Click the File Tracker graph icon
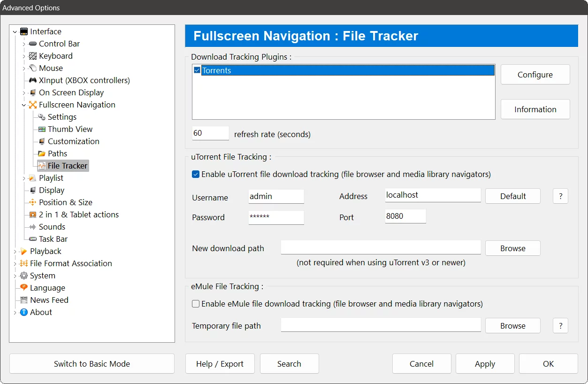Image resolution: width=588 pixels, height=384 pixels. pyautogui.click(x=42, y=166)
